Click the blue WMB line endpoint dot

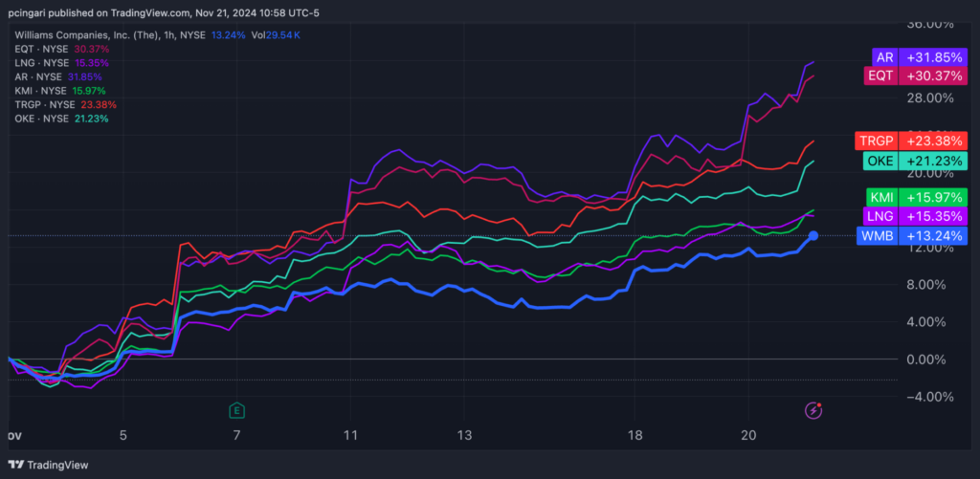(x=813, y=235)
